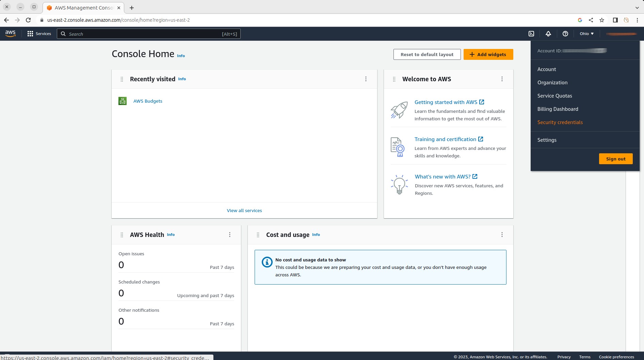
Task: Click the Other notifications count value
Action: coord(121,322)
